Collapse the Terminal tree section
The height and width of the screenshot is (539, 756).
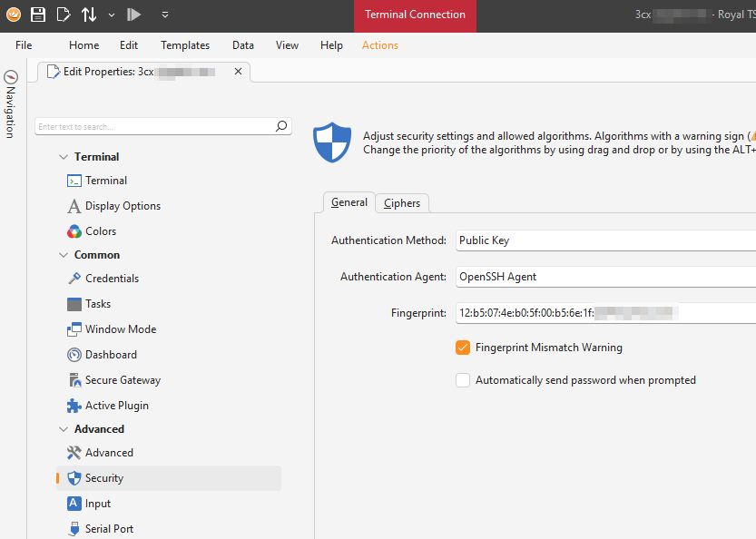64,157
